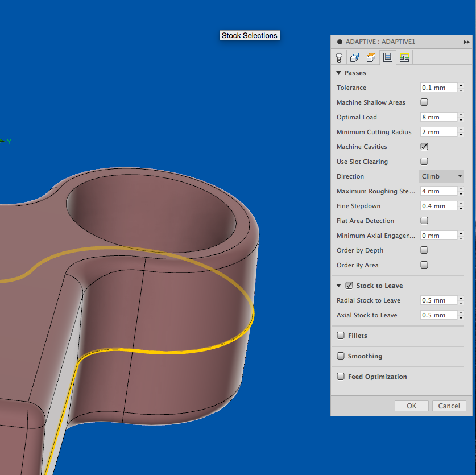Cancel the adaptive operation dialog
Screen dimensions: 476x475
tap(449, 406)
